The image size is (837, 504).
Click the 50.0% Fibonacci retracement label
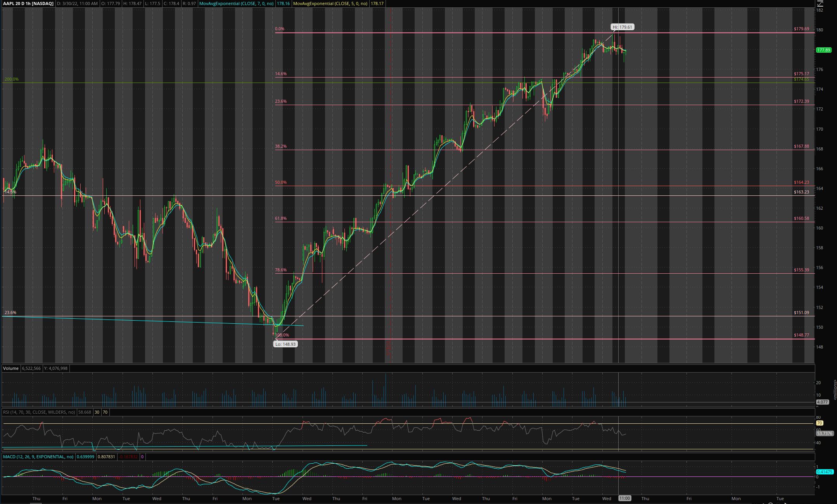[280, 183]
